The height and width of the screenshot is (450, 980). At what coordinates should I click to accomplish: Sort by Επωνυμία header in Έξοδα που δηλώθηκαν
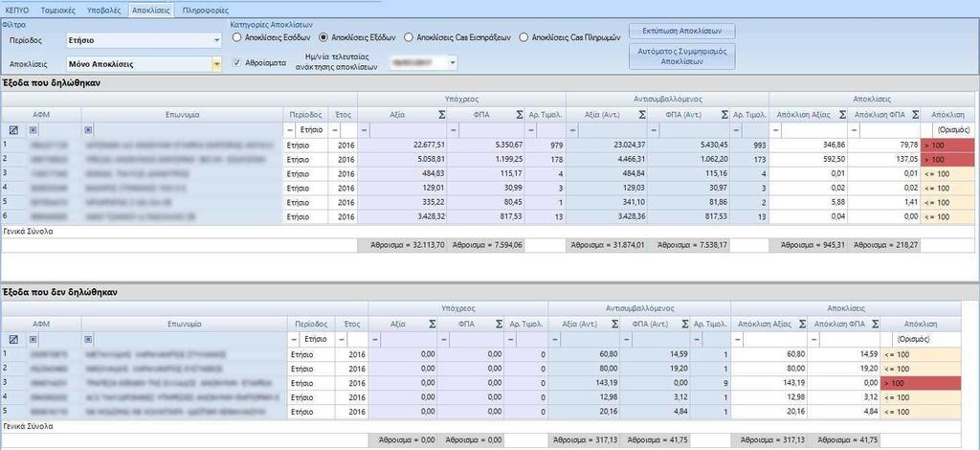(183, 115)
